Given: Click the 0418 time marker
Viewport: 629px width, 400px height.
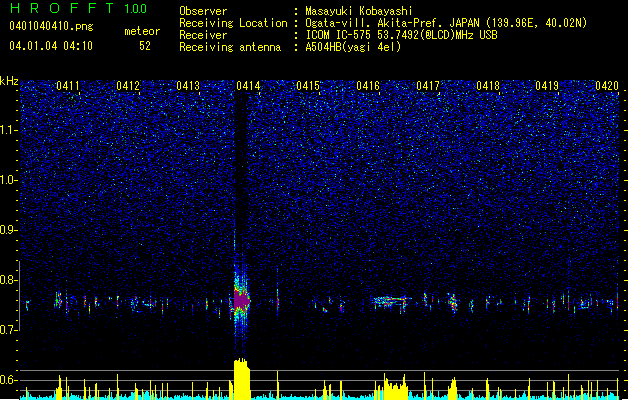Looking at the screenshot, I should pos(488,86).
